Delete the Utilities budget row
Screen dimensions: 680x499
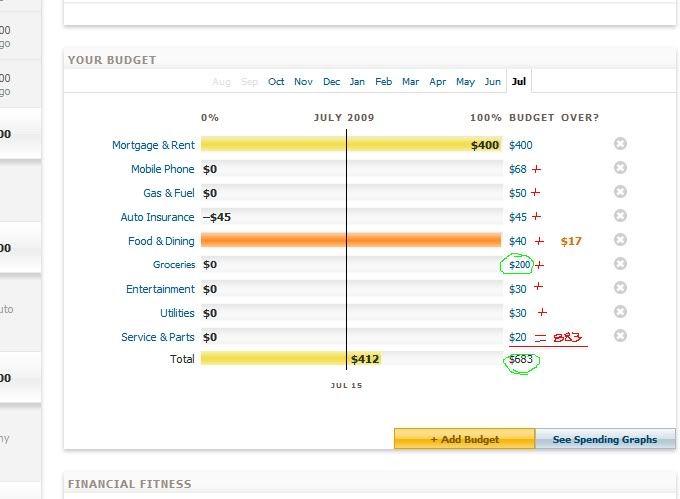620,312
